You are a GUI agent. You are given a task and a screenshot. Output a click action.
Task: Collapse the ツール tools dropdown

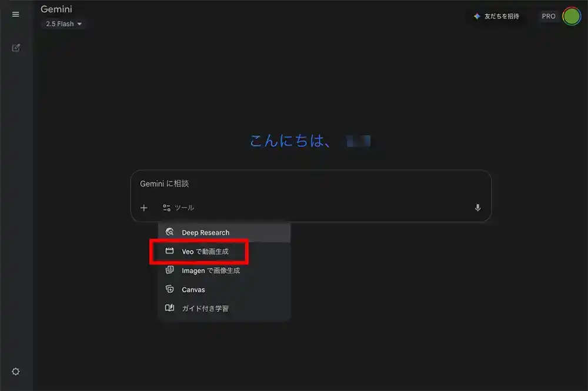(x=178, y=208)
